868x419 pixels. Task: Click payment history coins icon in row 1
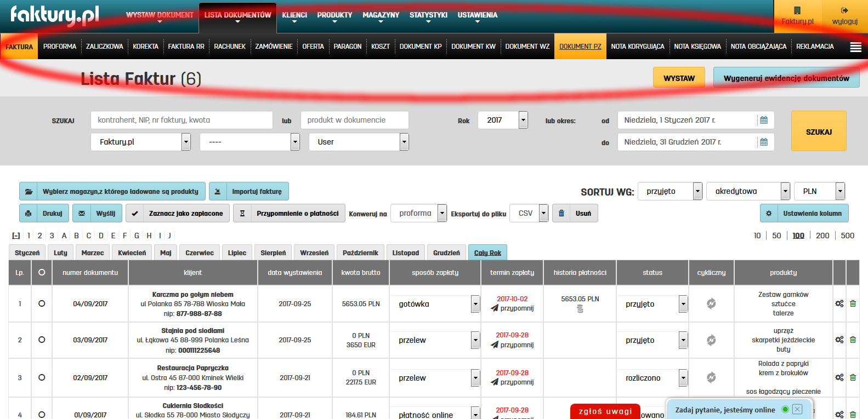pos(580,309)
